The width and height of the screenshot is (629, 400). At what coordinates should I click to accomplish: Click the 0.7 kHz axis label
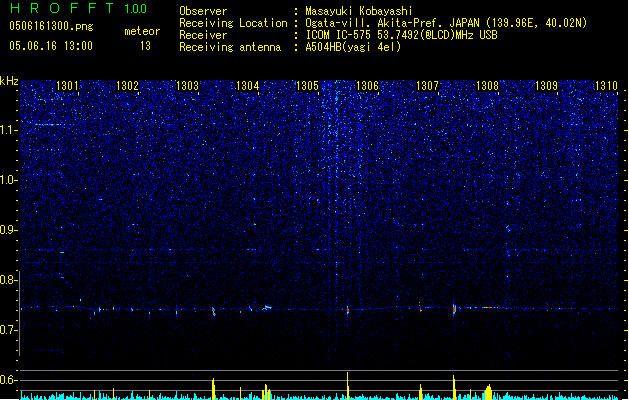point(8,330)
